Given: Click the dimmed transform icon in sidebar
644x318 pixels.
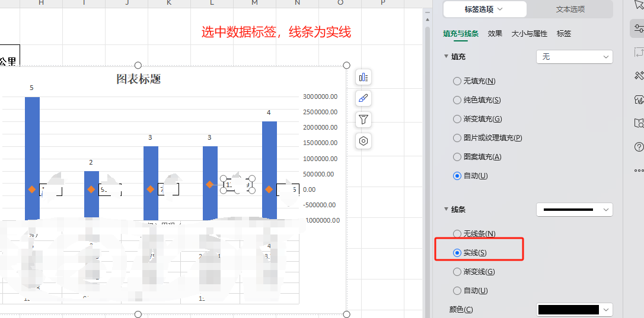Looking at the screenshot, I should 639,52.
